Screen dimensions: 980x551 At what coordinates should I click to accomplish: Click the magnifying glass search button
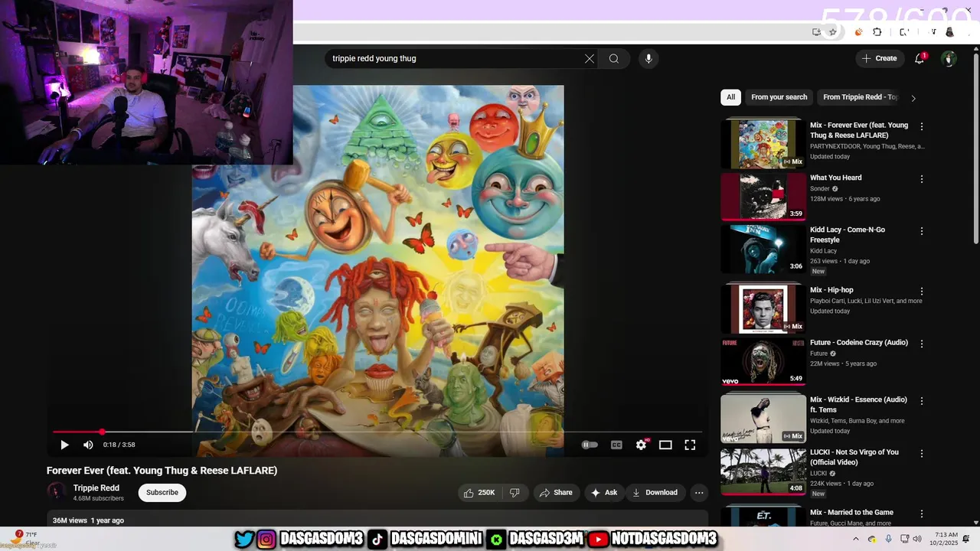[x=614, y=59]
